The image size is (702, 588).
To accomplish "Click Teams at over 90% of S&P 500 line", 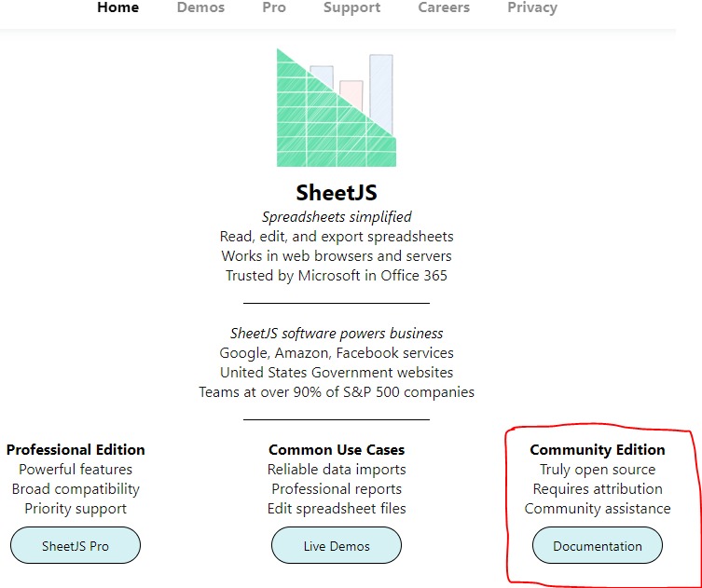I will point(337,392).
